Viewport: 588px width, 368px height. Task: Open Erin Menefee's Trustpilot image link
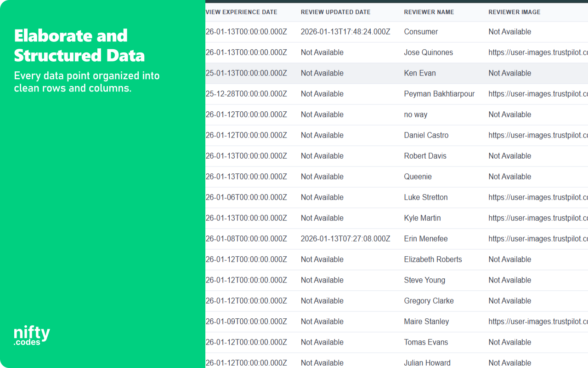pos(537,239)
